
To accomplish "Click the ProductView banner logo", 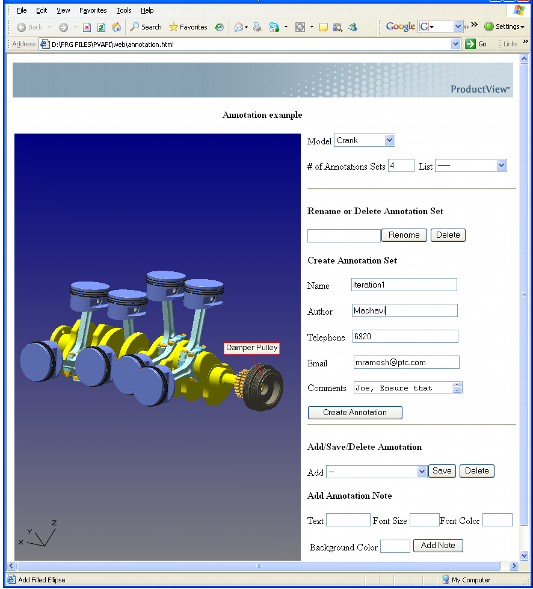I will pos(480,89).
